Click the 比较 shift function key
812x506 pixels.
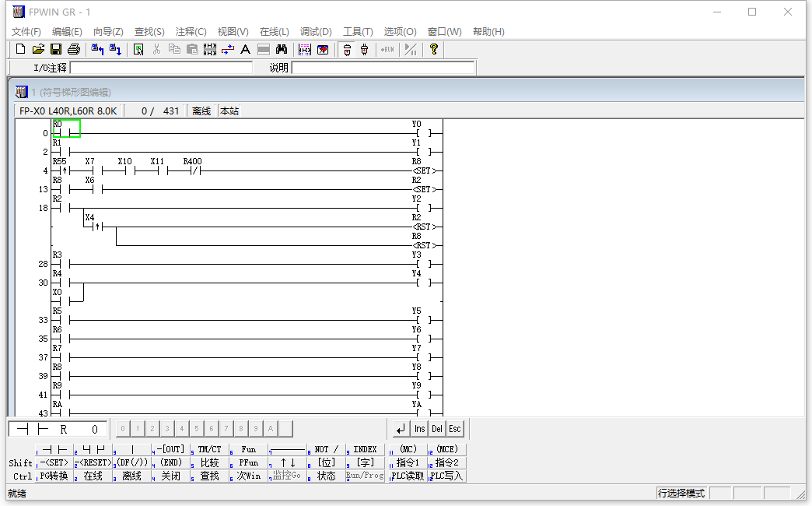coord(210,462)
